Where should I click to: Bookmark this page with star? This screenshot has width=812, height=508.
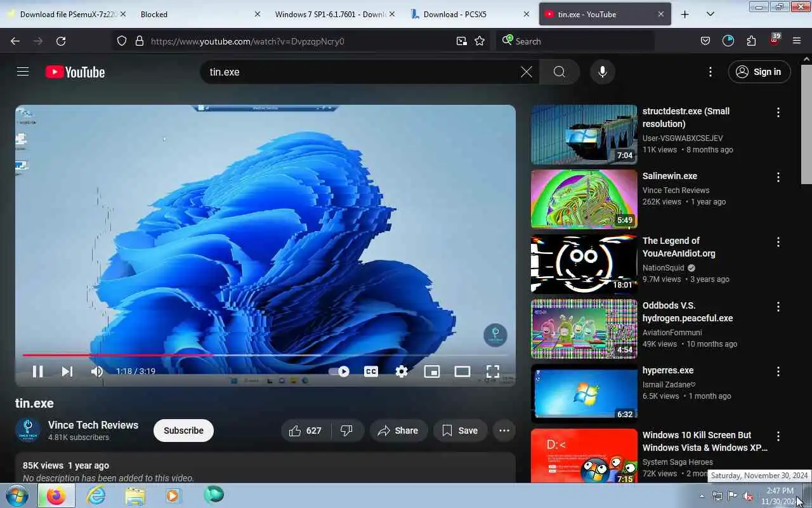pos(480,41)
